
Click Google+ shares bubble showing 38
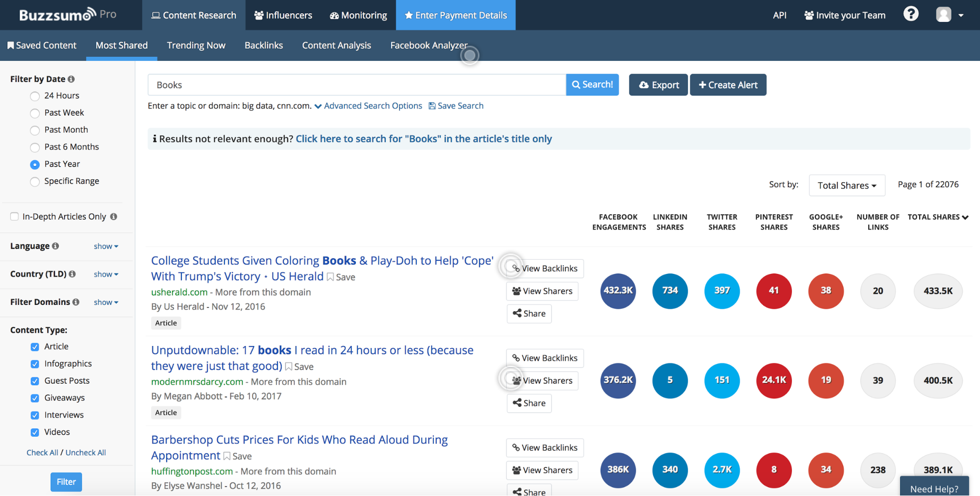coord(826,291)
